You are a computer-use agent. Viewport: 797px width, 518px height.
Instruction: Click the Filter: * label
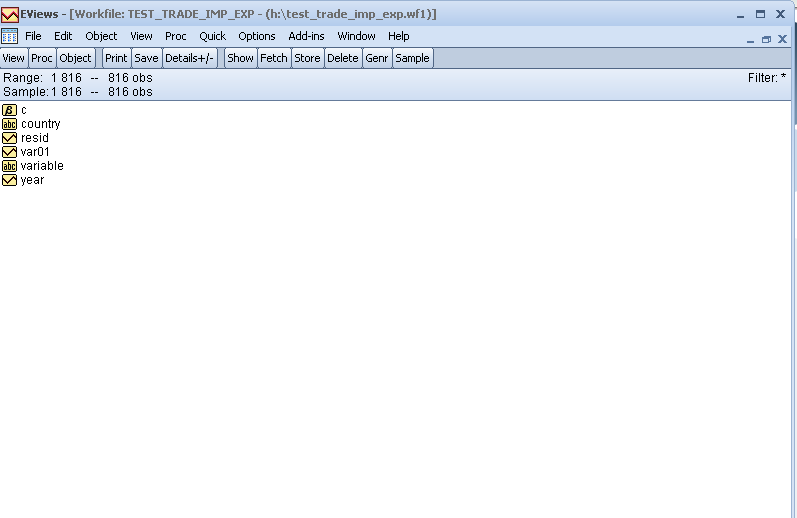tap(766, 78)
